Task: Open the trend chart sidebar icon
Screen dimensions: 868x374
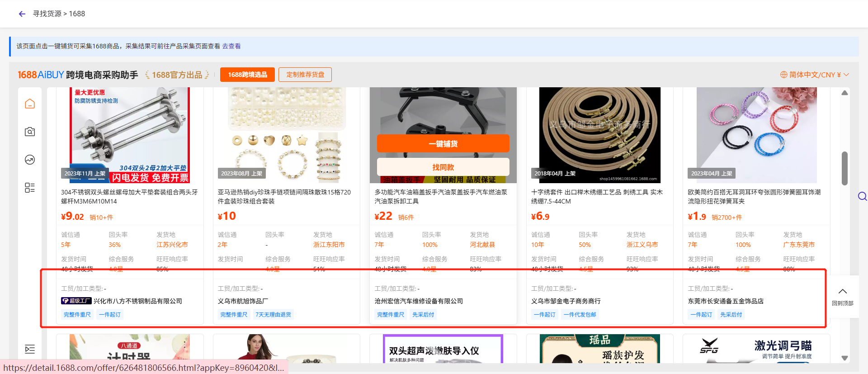Action: click(30, 160)
